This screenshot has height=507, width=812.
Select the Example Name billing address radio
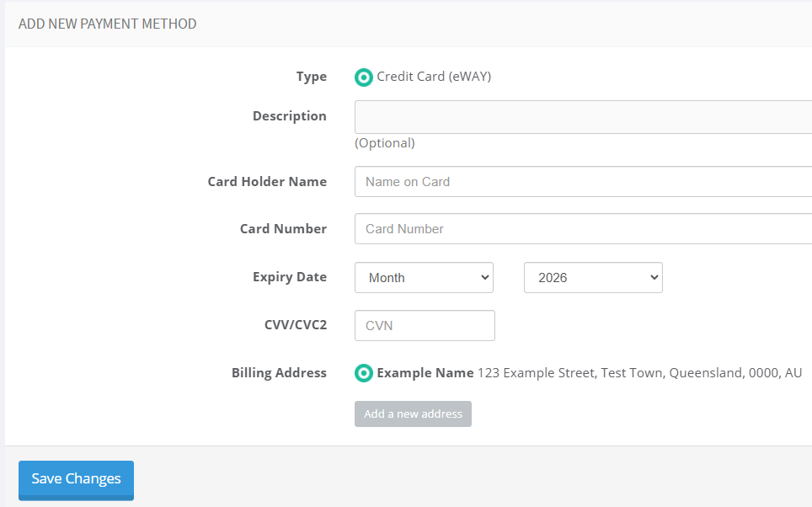click(364, 373)
